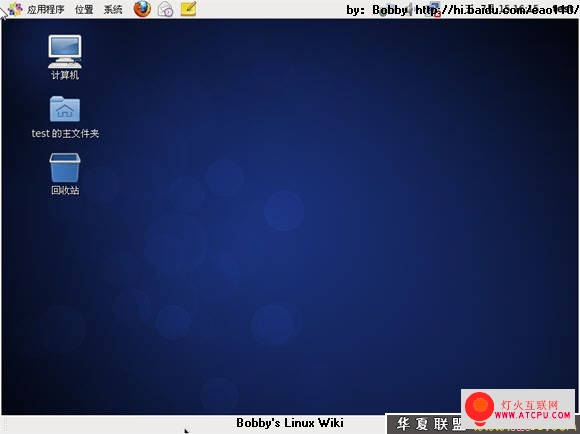Click the 回收站 label text
Screen dimensions: 580x434
(65, 190)
